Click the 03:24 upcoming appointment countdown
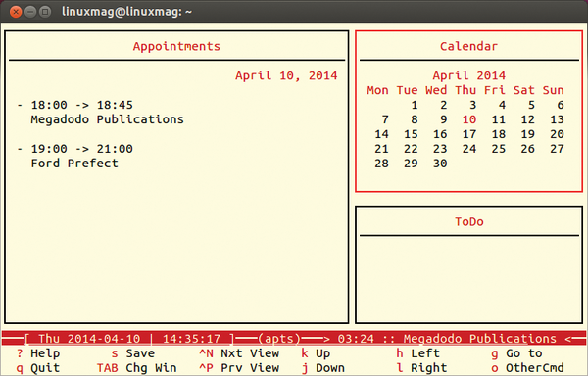Viewport: 588px width, 376px height. [356, 339]
